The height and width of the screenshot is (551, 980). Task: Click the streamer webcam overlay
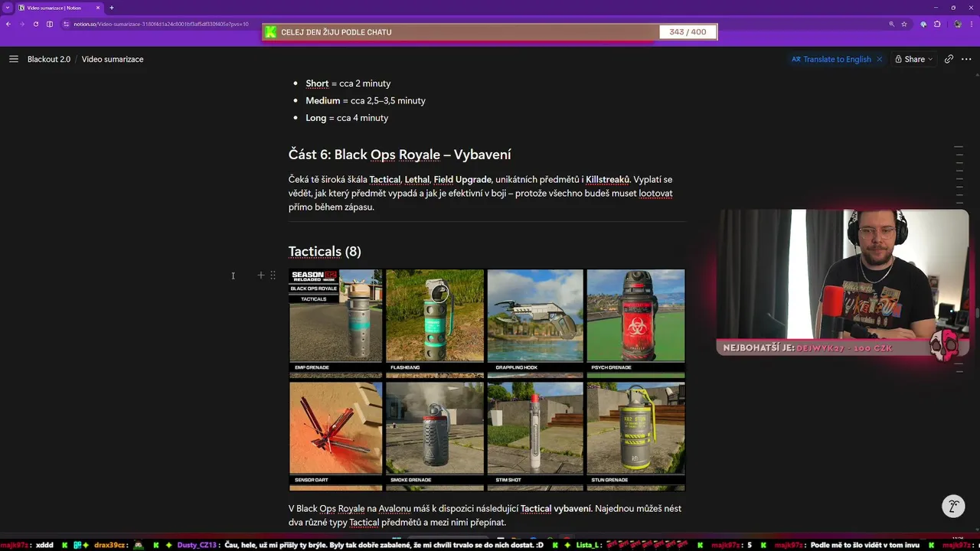pos(842,275)
